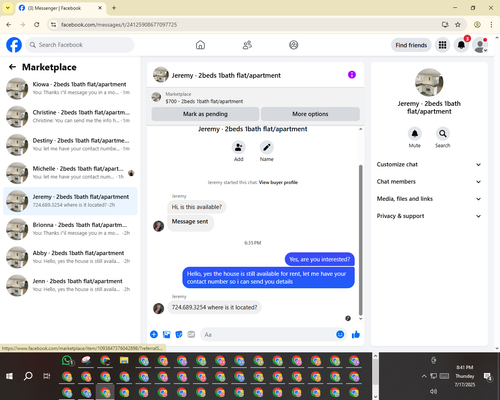Click the Mark as pending button
The height and width of the screenshot is (400, 500).
coord(205,114)
